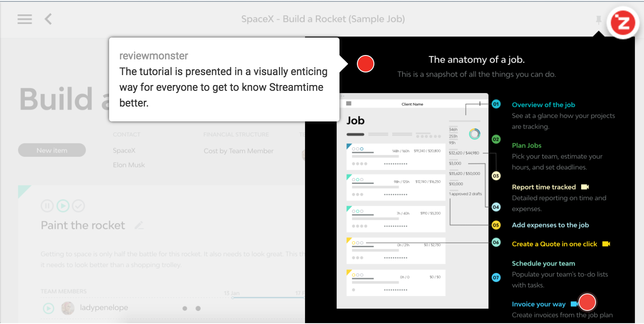The height and width of the screenshot is (324, 644).
Task: Click the New item button
Action: [x=52, y=150]
